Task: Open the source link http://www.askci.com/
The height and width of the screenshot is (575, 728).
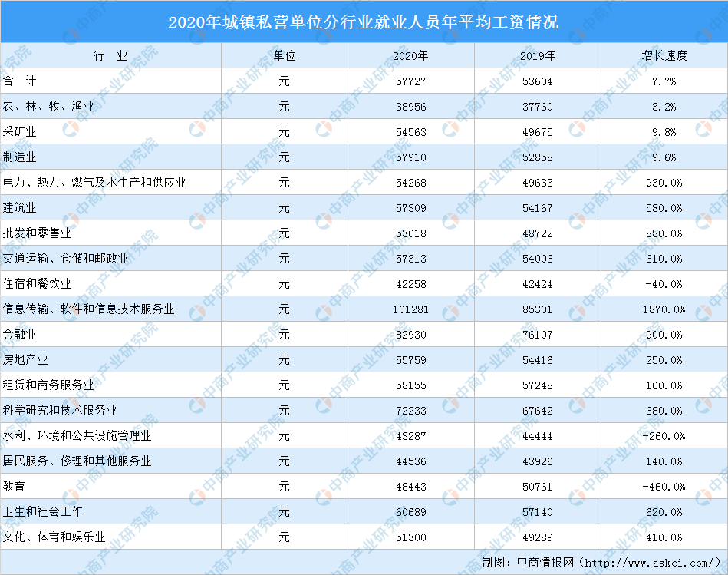Action: pyautogui.click(x=650, y=563)
